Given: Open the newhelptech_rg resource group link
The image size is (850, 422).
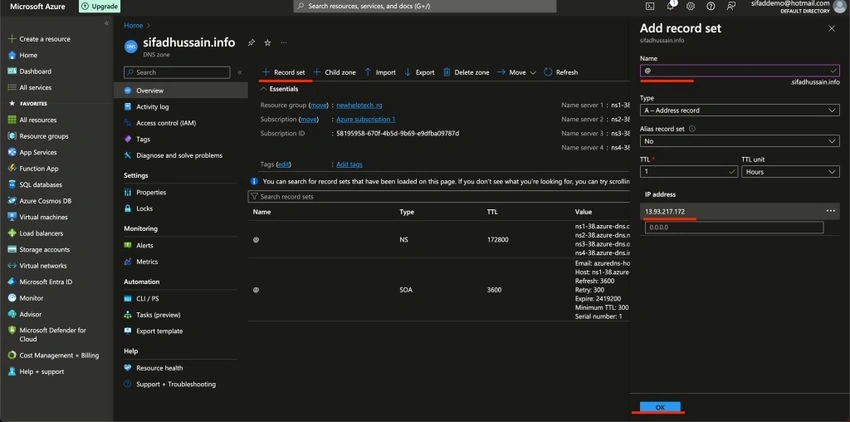Looking at the screenshot, I should (359, 105).
